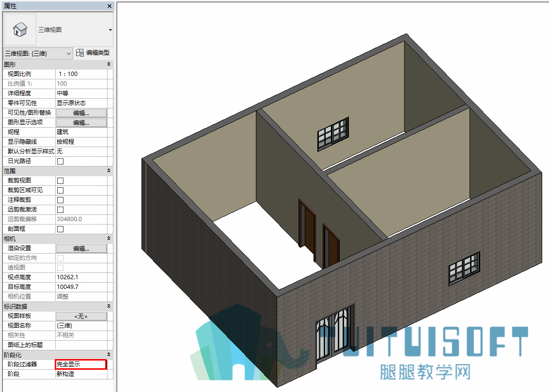
Task: Open the 三维视图: {三维} instance dropdown
Action: pos(38,54)
